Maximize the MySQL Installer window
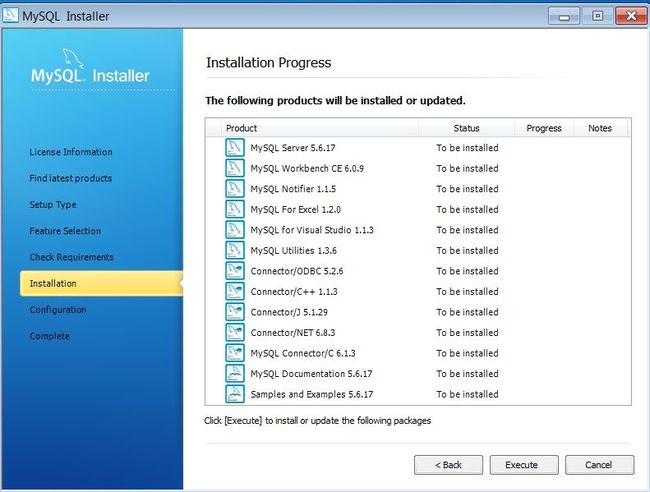 click(x=597, y=16)
